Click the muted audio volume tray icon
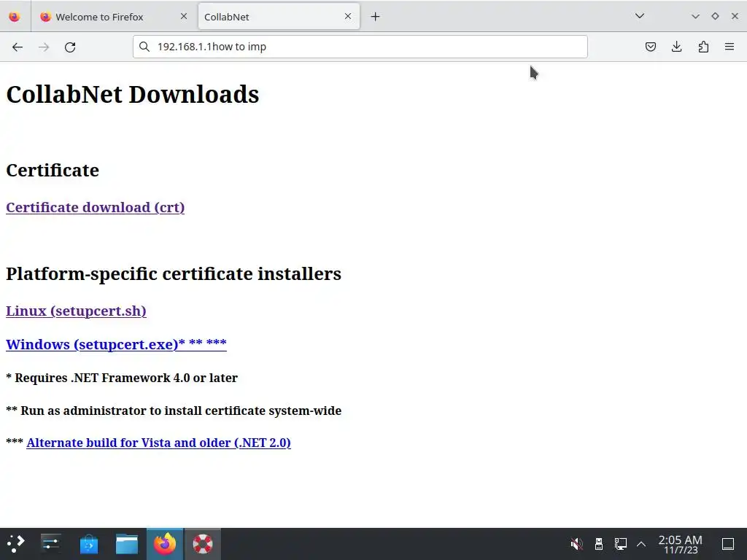The width and height of the screenshot is (747, 560). (x=577, y=544)
